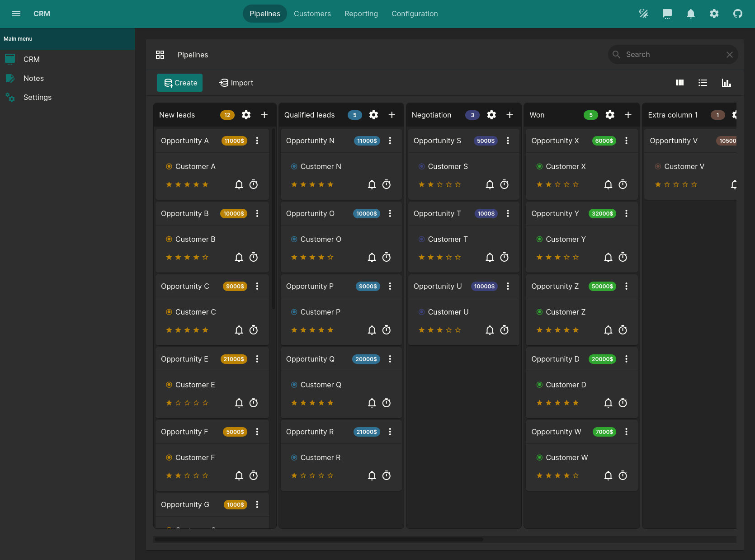755x560 pixels.
Task: Open the chat messages icon in header
Action: click(x=667, y=14)
